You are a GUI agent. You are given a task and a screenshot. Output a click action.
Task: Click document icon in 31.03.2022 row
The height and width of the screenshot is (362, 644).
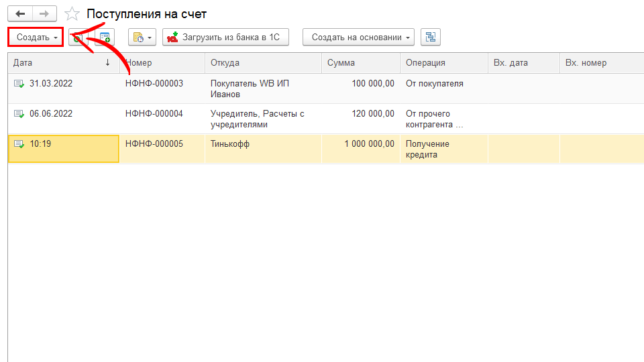tap(19, 84)
